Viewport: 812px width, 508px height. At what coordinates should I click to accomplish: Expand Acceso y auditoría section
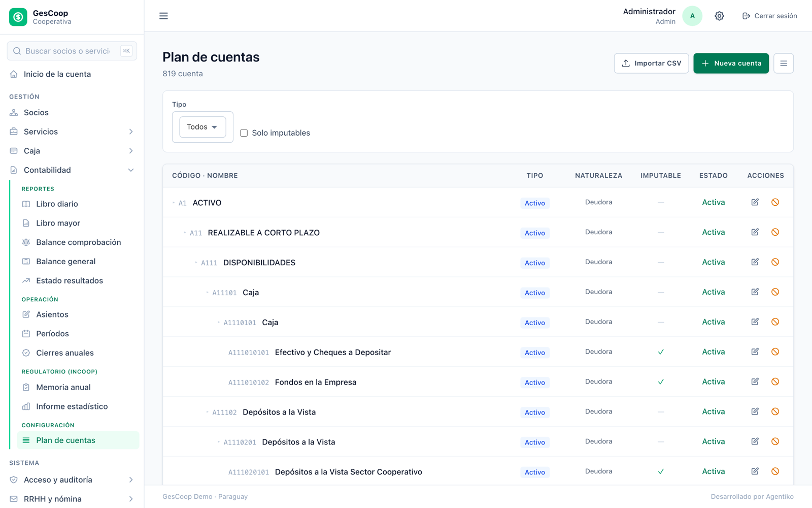point(72,480)
